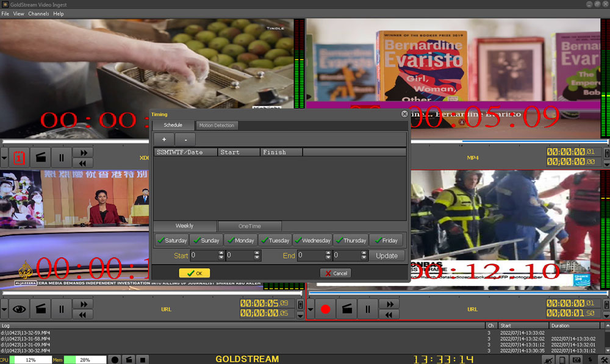
Task: Switch to the Motion Detection tab
Action: point(217,125)
